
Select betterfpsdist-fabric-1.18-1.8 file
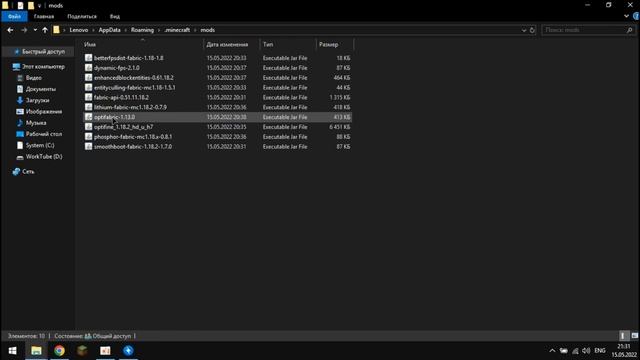tap(128, 58)
